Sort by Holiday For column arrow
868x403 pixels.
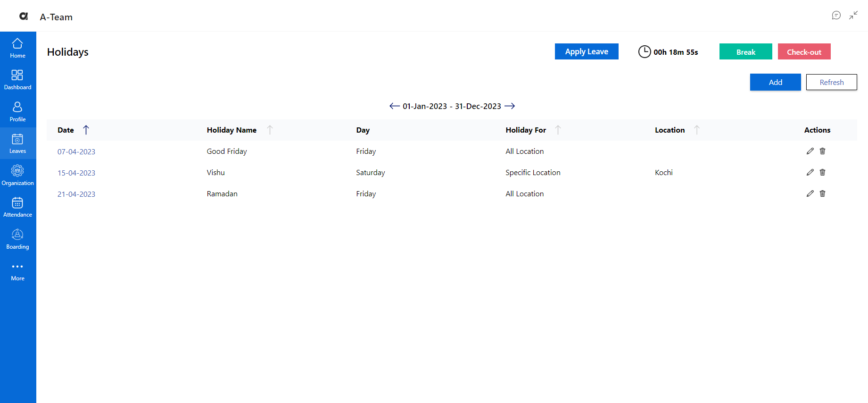point(558,130)
